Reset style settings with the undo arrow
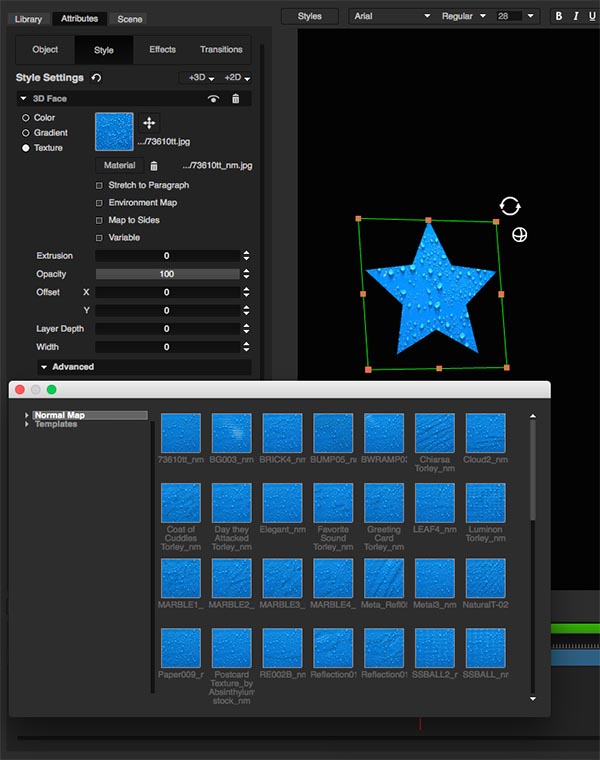The image size is (600, 760). pos(96,78)
